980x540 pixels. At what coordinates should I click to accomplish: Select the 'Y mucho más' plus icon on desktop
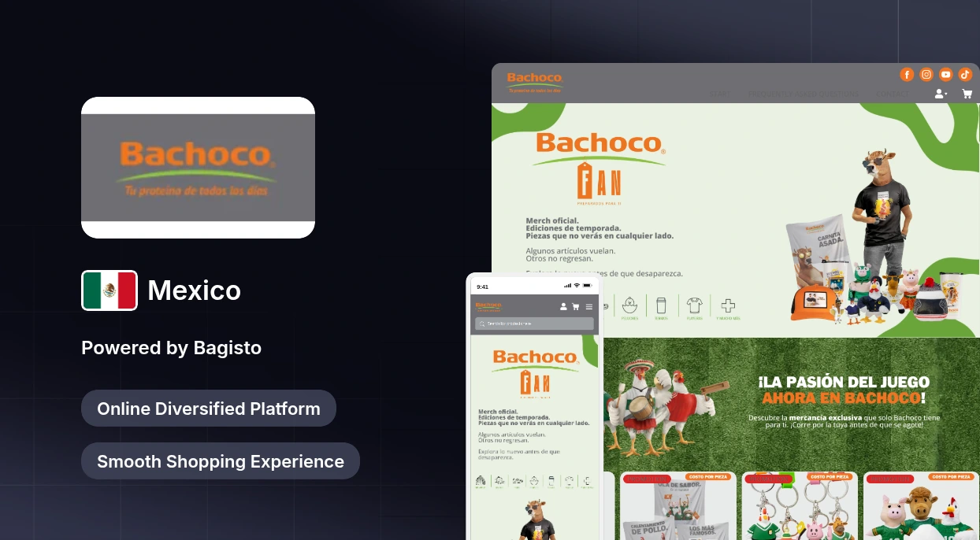click(x=728, y=307)
